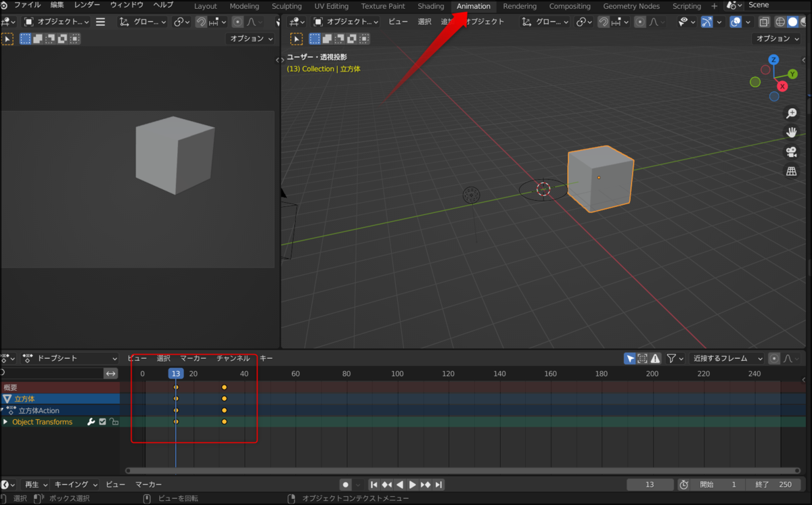This screenshot has width=812, height=505.
Task: Click the blue Z axis on navigation gizmo
Action: click(773, 59)
